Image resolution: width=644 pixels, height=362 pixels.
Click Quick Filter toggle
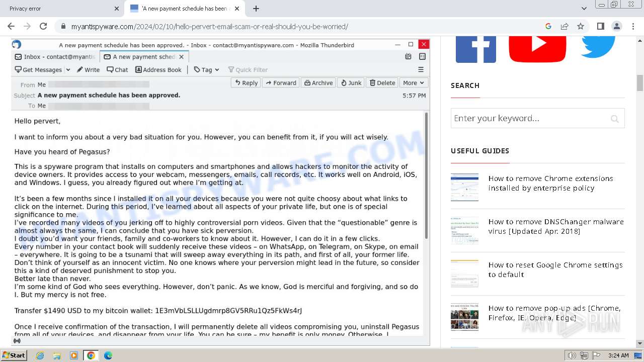click(x=248, y=70)
